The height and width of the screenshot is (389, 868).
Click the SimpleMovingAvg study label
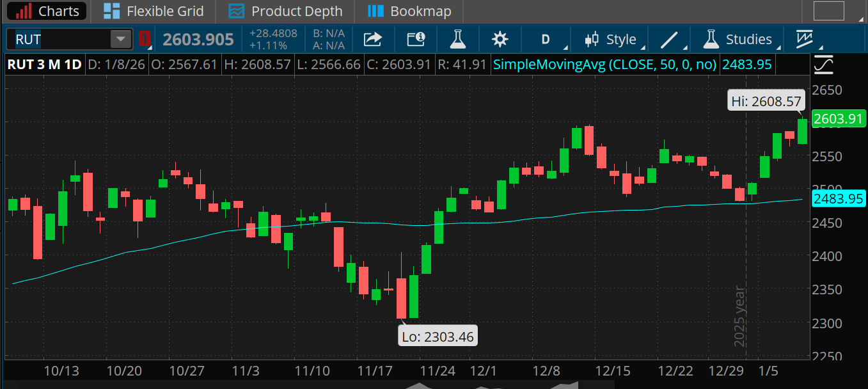pos(604,64)
